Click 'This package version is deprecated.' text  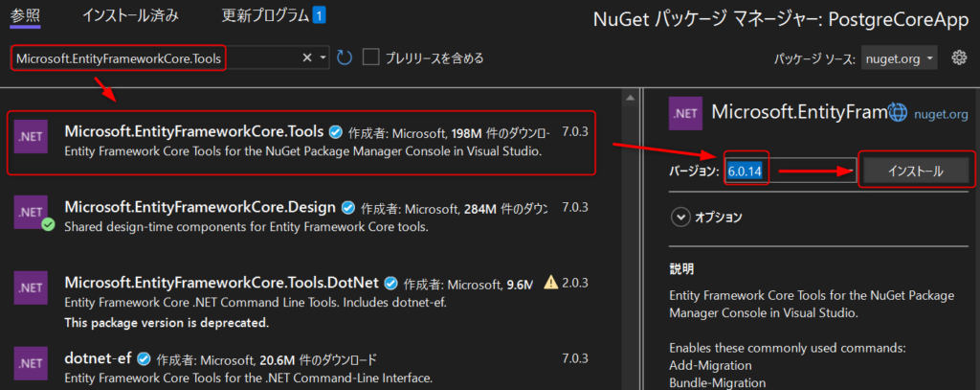pos(167,323)
